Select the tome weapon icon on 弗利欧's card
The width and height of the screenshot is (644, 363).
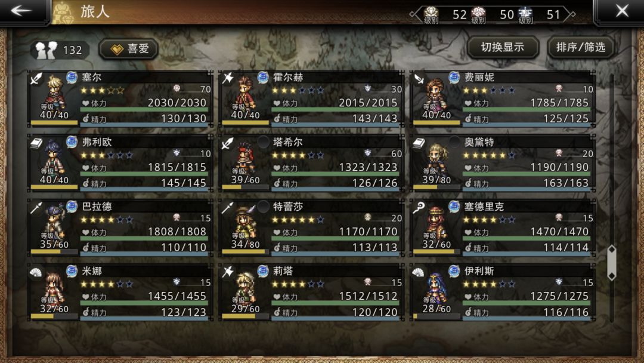pyautogui.click(x=36, y=143)
